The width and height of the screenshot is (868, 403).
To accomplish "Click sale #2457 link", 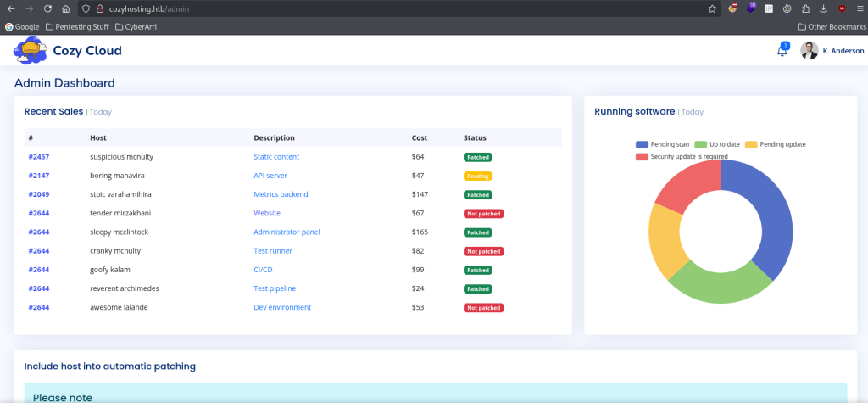I will (x=38, y=157).
